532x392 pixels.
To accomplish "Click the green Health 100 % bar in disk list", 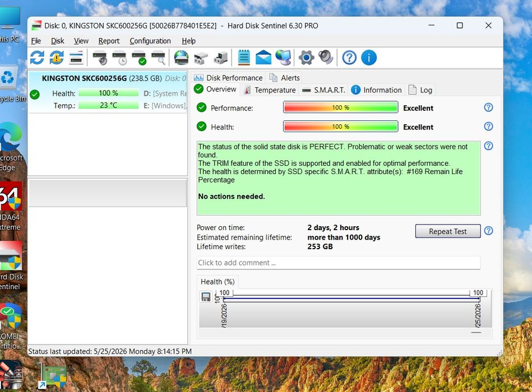I will pyautogui.click(x=109, y=93).
